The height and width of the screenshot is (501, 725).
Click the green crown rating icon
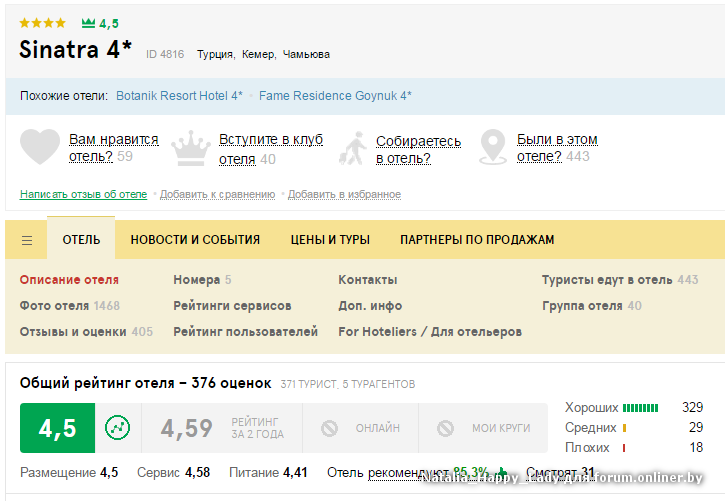88,23
